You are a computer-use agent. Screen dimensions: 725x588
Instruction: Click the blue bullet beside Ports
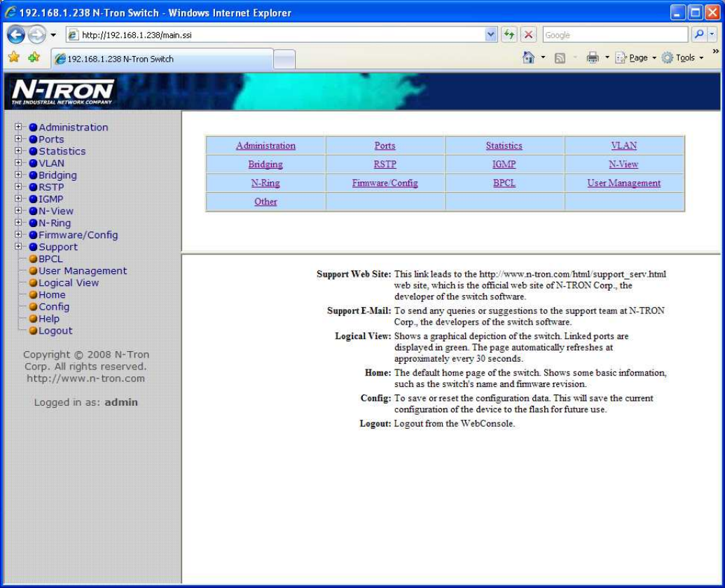[x=33, y=139]
